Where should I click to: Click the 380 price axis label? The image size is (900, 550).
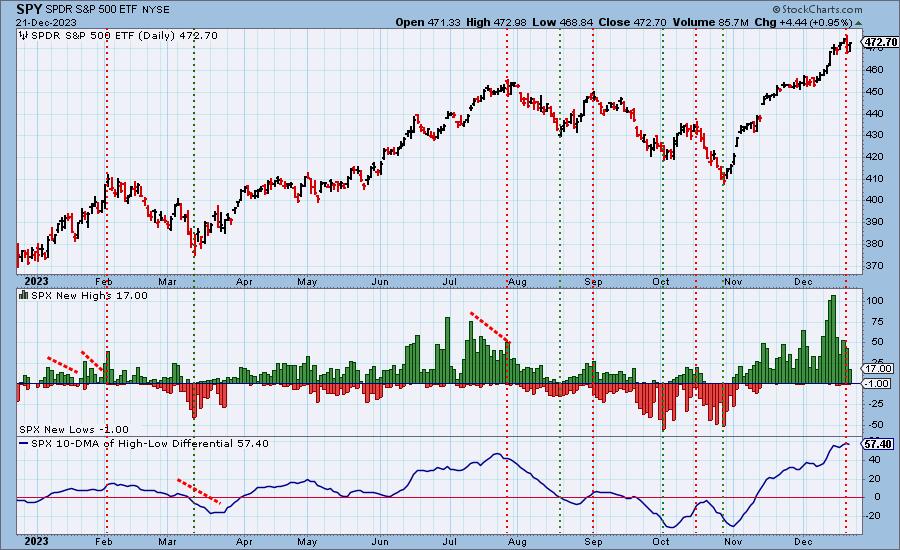(x=875, y=243)
